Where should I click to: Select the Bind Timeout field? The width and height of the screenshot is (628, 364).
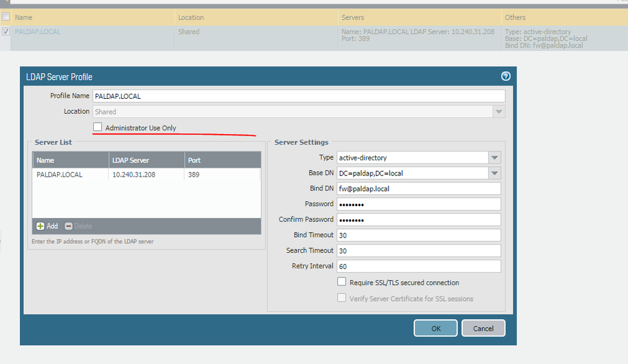coord(419,235)
